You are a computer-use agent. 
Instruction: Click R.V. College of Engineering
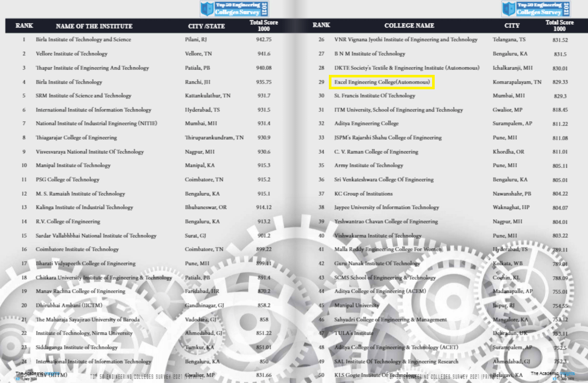68,222
